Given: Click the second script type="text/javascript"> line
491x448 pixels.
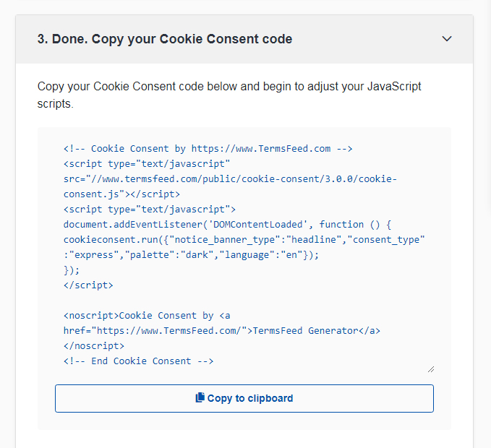Looking at the screenshot, I should [x=150, y=210].
